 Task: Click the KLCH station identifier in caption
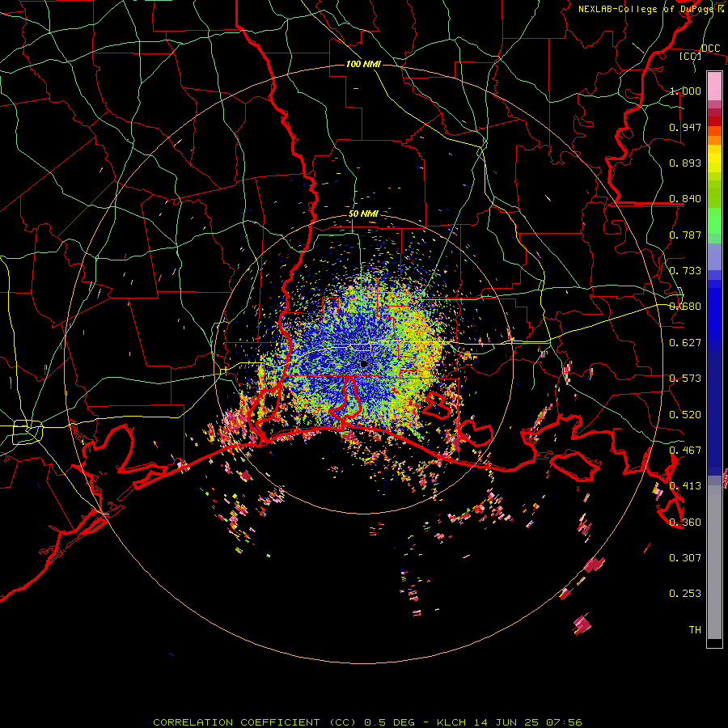tap(451, 722)
